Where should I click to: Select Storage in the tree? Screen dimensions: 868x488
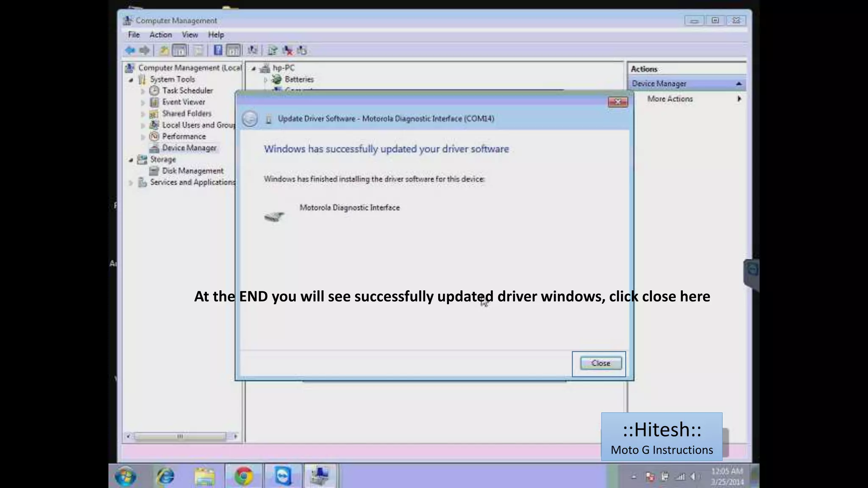163,159
